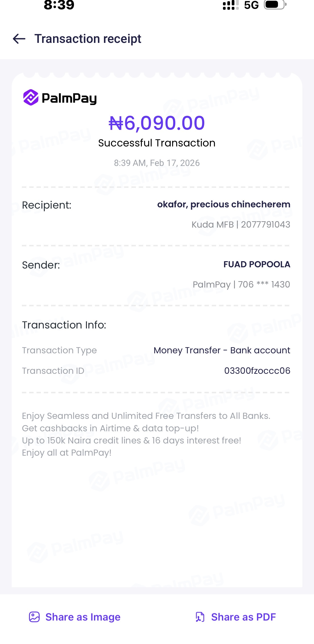
Task: Tap the Share as PDF document icon
Action: [x=200, y=617]
